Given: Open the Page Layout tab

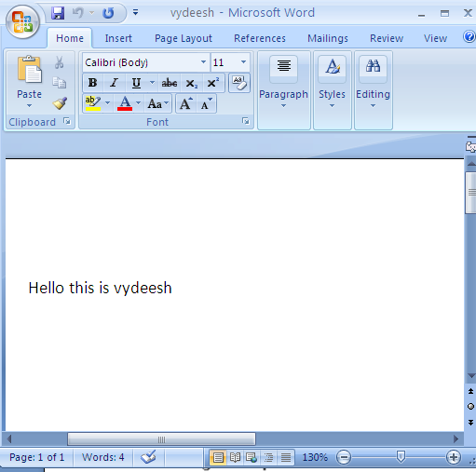Looking at the screenshot, I should (184, 38).
